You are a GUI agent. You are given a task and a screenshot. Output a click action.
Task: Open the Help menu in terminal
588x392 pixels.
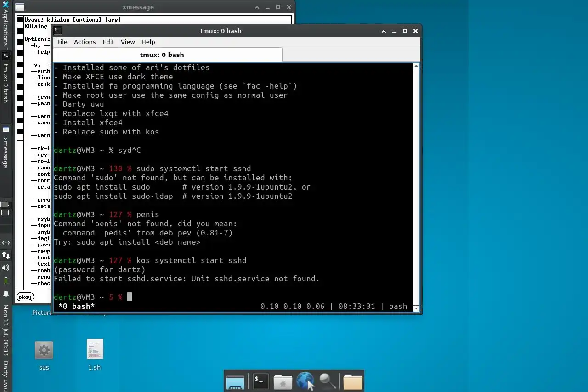coord(148,42)
